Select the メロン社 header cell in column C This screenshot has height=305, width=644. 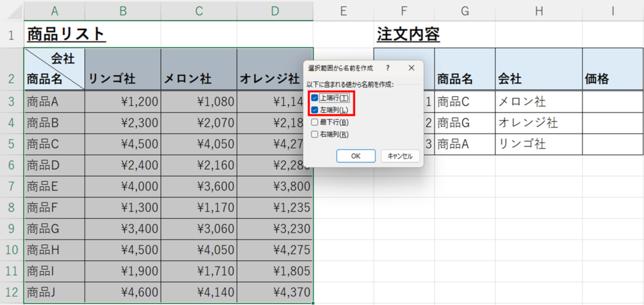click(x=199, y=79)
